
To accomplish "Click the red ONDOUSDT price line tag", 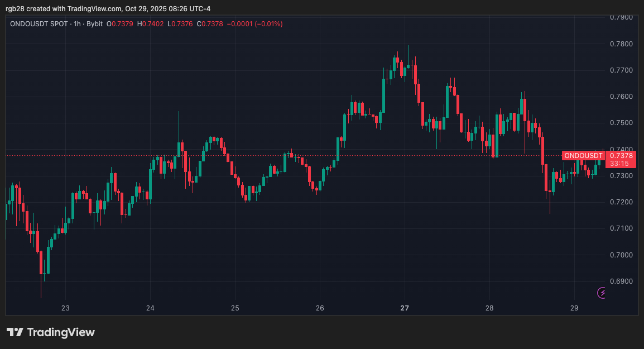I will [x=583, y=155].
